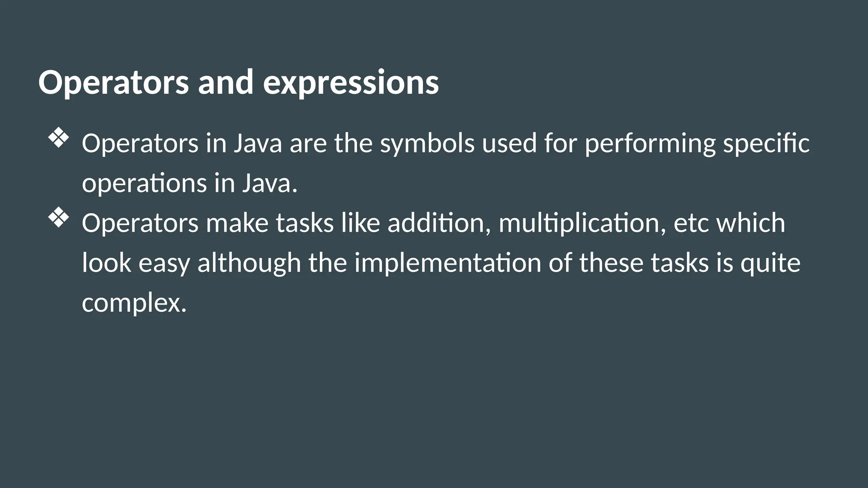This screenshot has height=488, width=868.
Task: Click the 'Operators and expressions' slide title
Action: [x=238, y=82]
